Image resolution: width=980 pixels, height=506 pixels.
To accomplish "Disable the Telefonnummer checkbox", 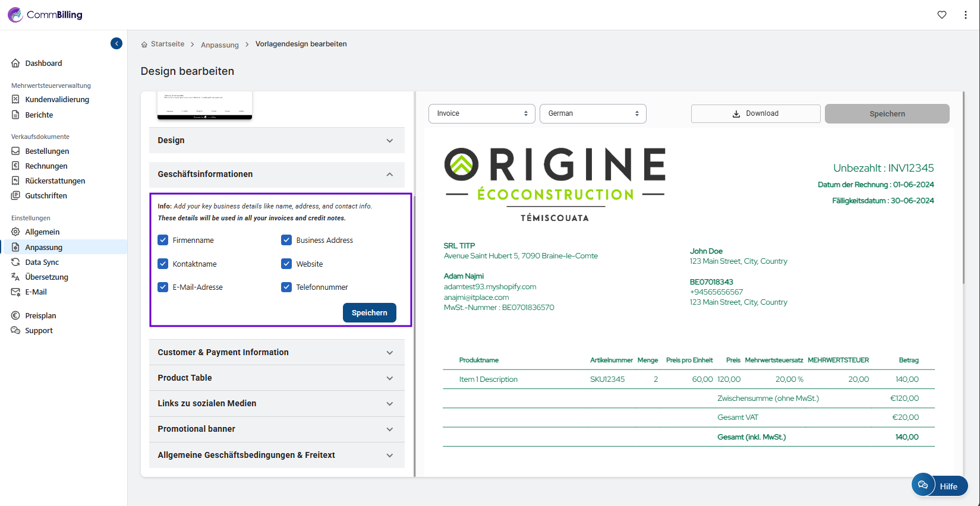I will click(286, 287).
